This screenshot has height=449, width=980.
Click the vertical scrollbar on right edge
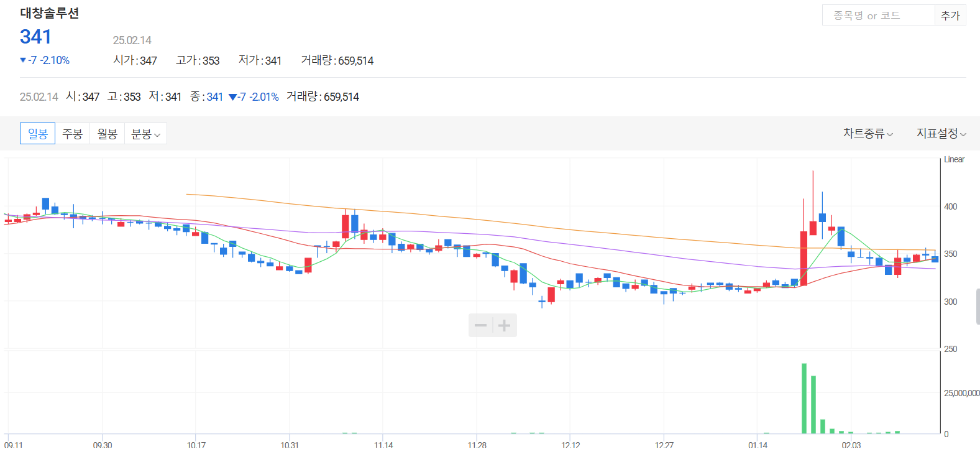(x=978, y=307)
